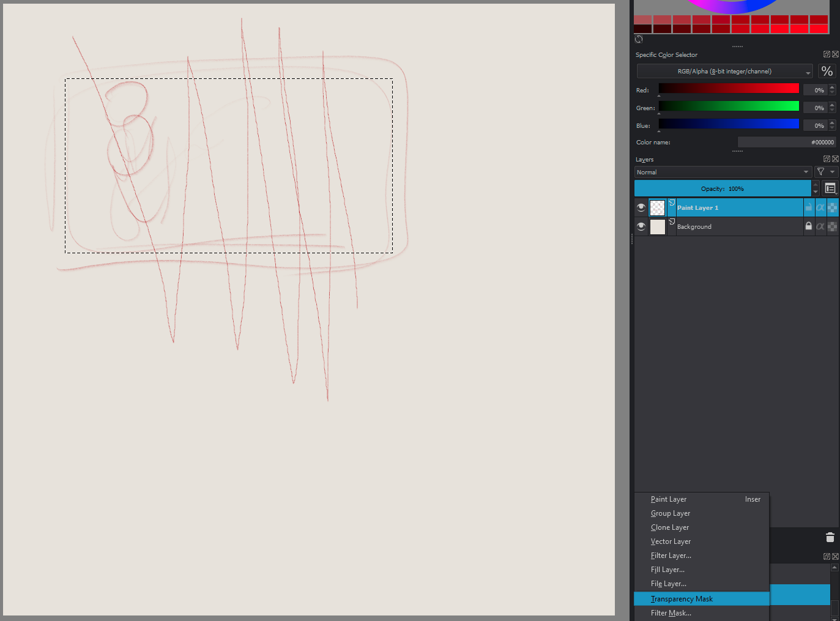This screenshot has width=840, height=621.
Task: Click the Blue percentage value field
Action: [x=816, y=125]
